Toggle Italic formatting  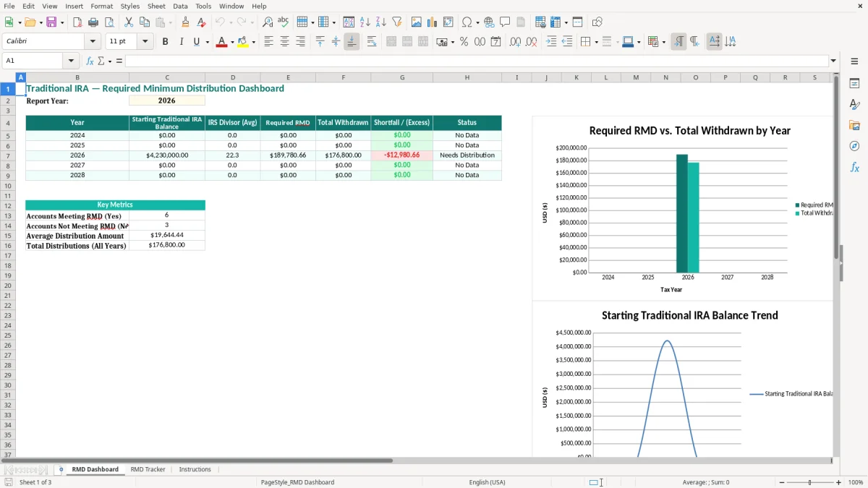click(181, 42)
